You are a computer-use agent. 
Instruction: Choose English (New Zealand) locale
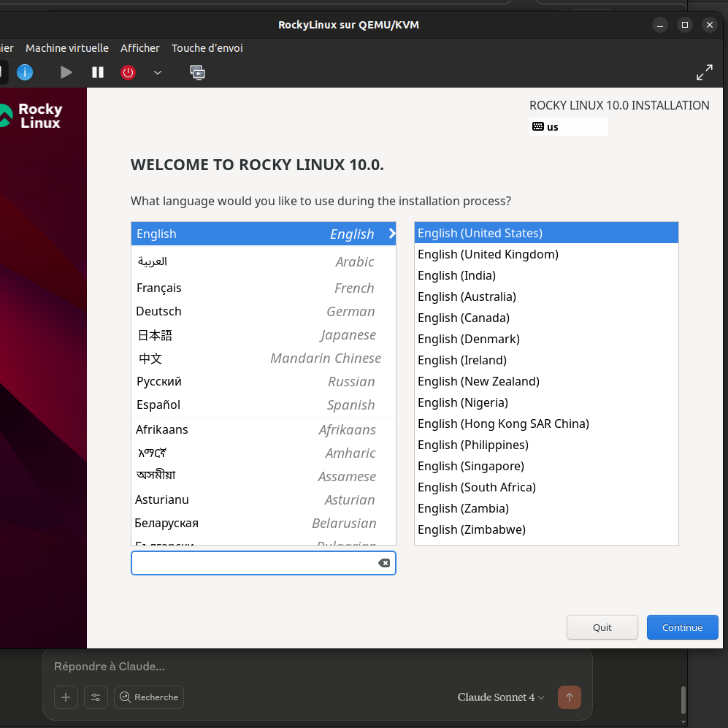[546, 381]
